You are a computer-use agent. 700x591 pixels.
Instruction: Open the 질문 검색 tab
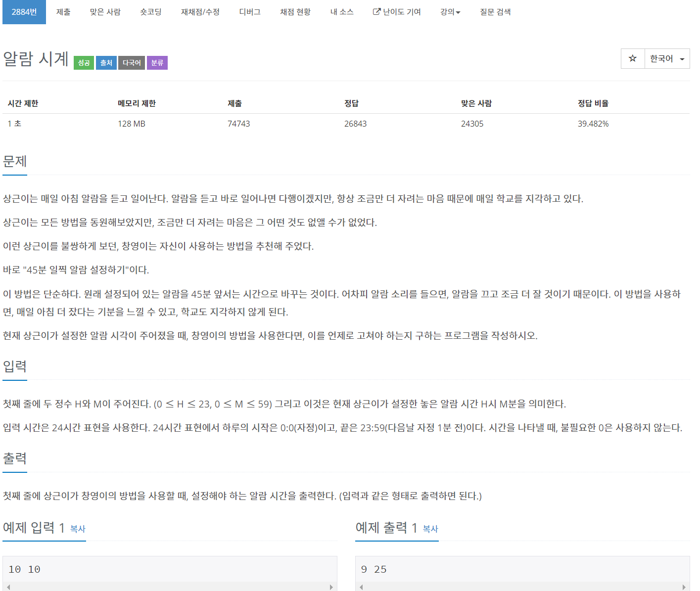pos(495,12)
